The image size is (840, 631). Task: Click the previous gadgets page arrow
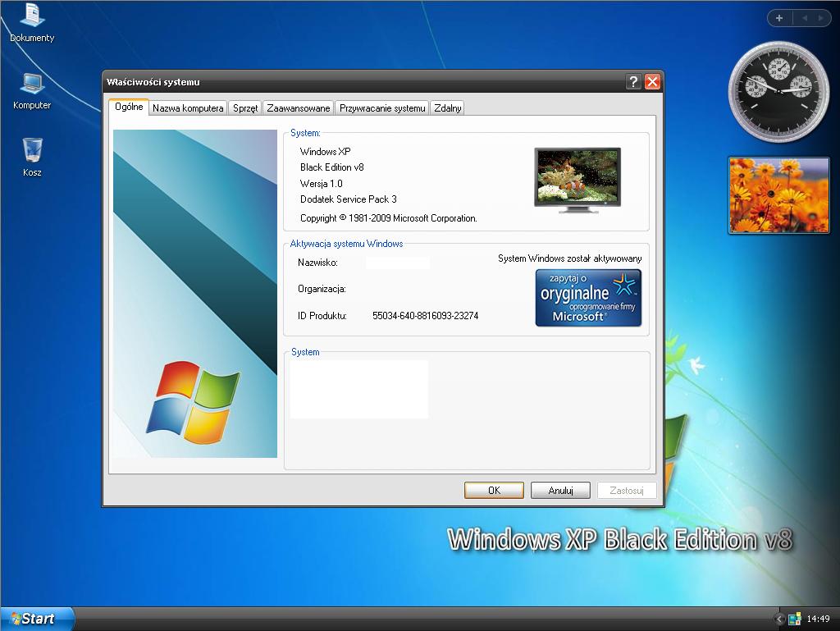pyautogui.click(x=805, y=18)
